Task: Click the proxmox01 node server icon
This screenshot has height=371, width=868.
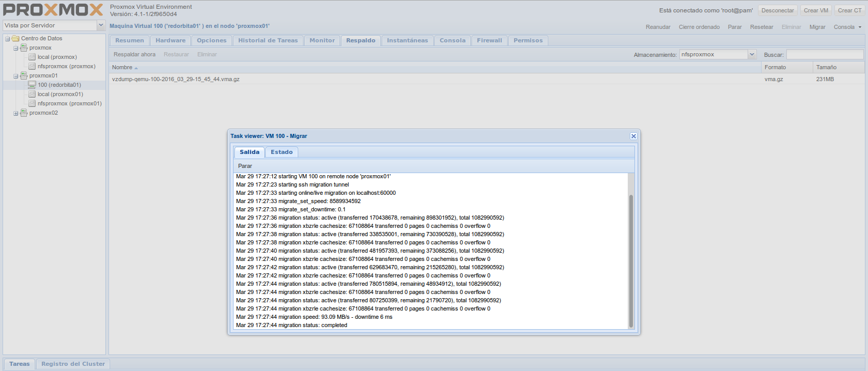Action: pos(24,75)
